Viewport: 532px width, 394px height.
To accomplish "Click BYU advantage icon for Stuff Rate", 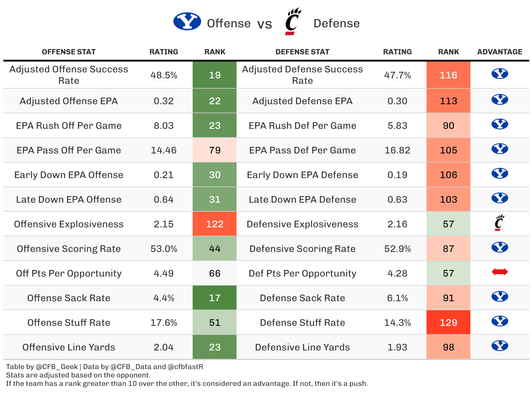I will (500, 321).
